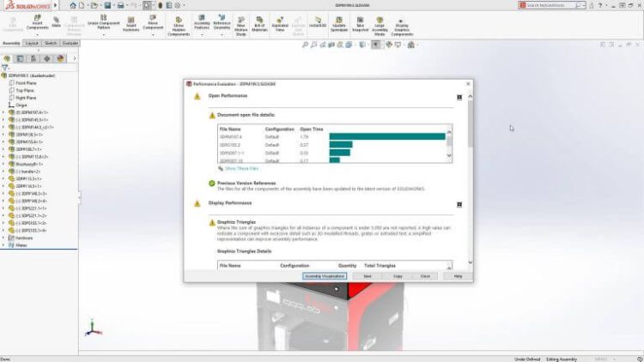Switch to the Sketch tab

(x=51, y=43)
